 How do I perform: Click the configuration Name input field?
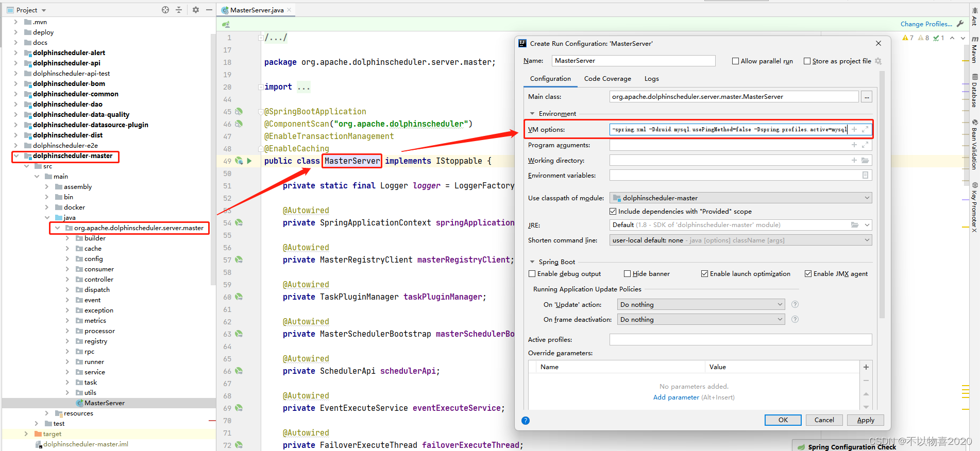click(x=633, y=61)
